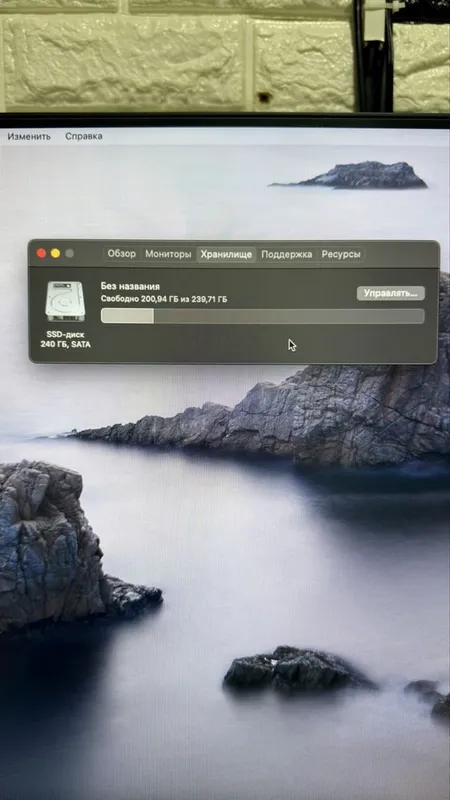Go to the Ресурсы tab
This screenshot has height=800, width=450.
[340, 254]
